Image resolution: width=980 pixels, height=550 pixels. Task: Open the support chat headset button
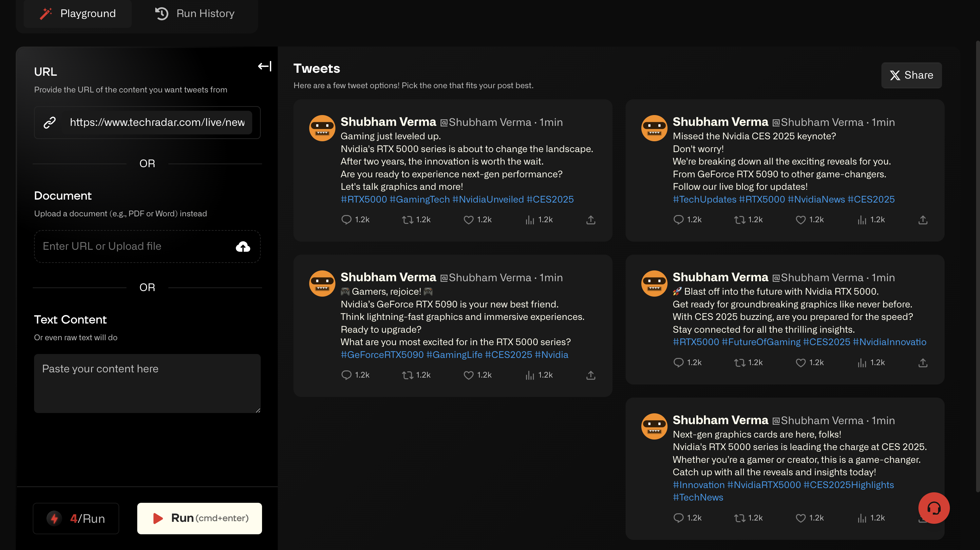934,508
